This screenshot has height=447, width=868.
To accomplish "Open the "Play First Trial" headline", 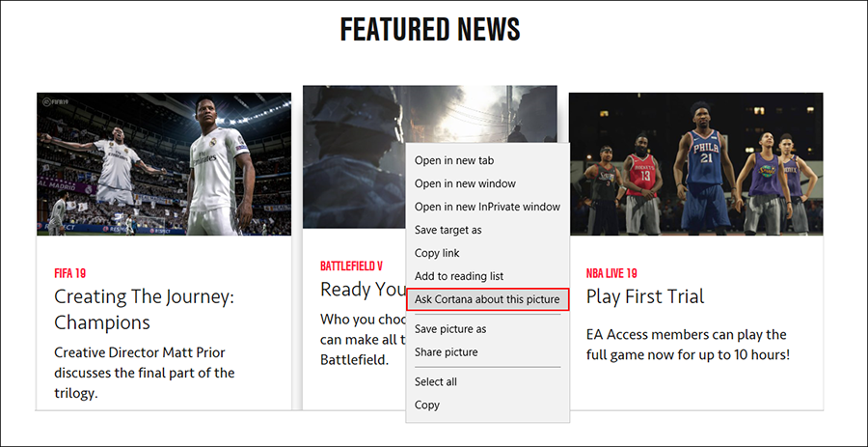I will 645,296.
